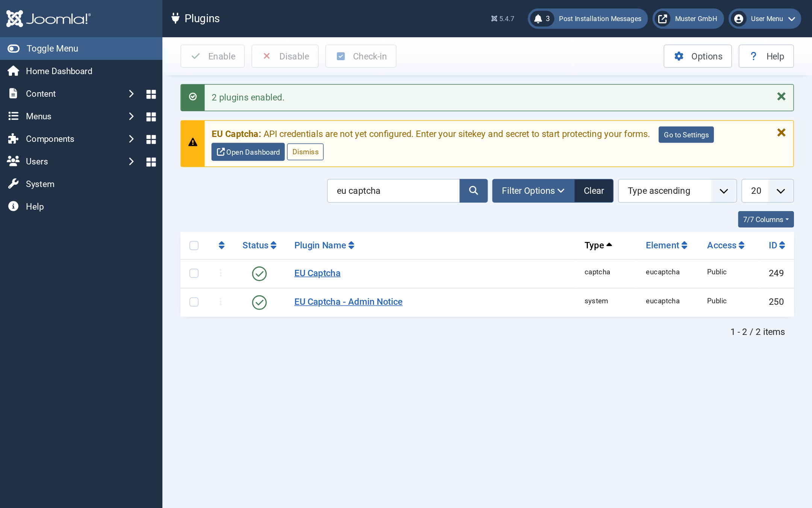Open the EU Captcha - Admin Notice plugin

pos(348,302)
